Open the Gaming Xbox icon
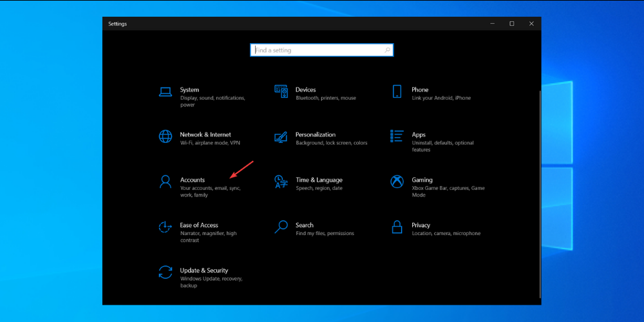The image size is (644, 322). click(x=397, y=182)
